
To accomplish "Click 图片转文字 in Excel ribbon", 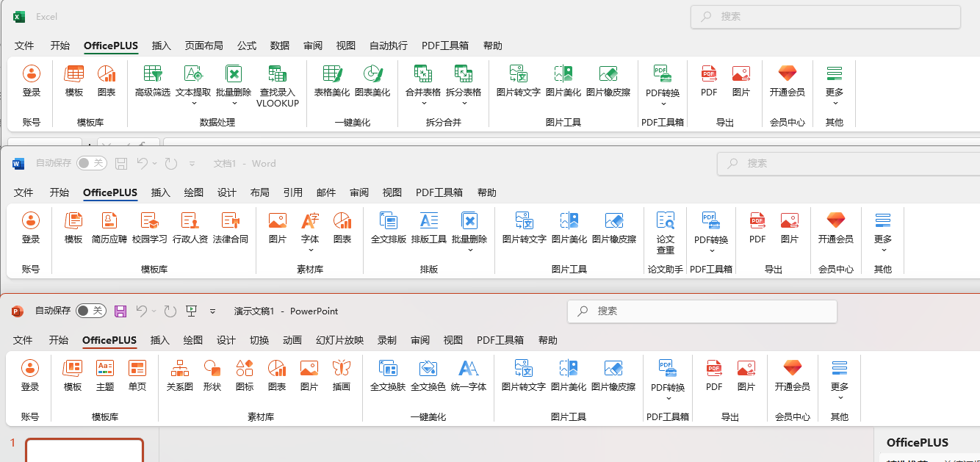I will tap(519, 81).
